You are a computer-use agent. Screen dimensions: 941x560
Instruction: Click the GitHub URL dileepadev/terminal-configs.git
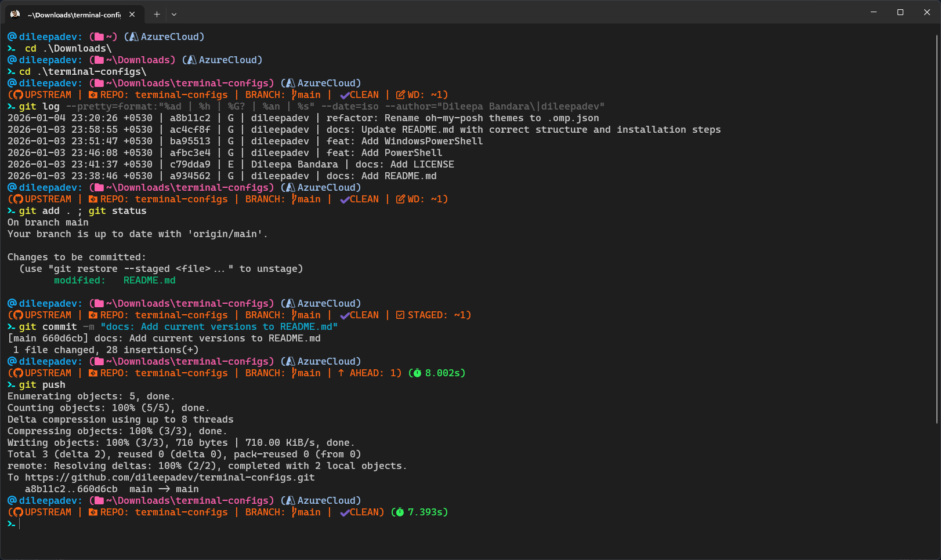170,478
